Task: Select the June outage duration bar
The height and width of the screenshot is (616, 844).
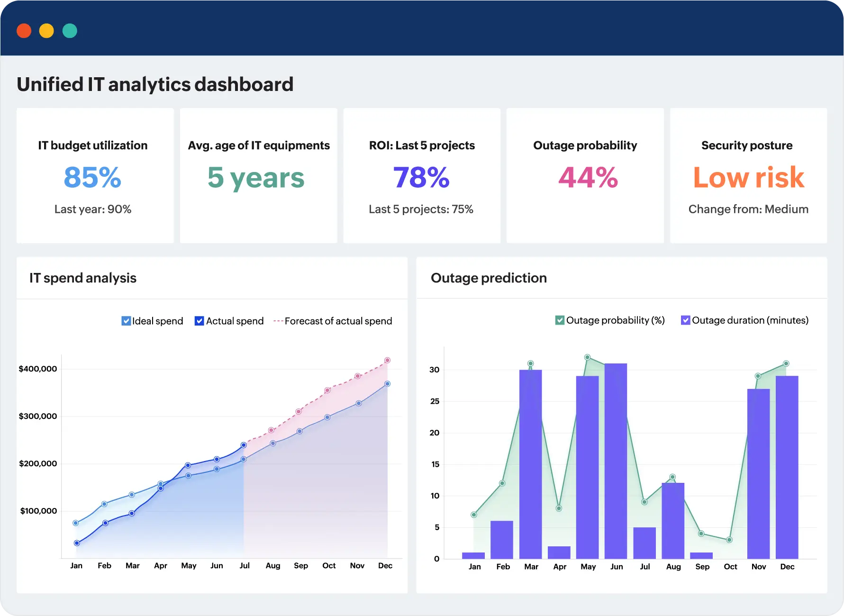Action: (x=616, y=461)
